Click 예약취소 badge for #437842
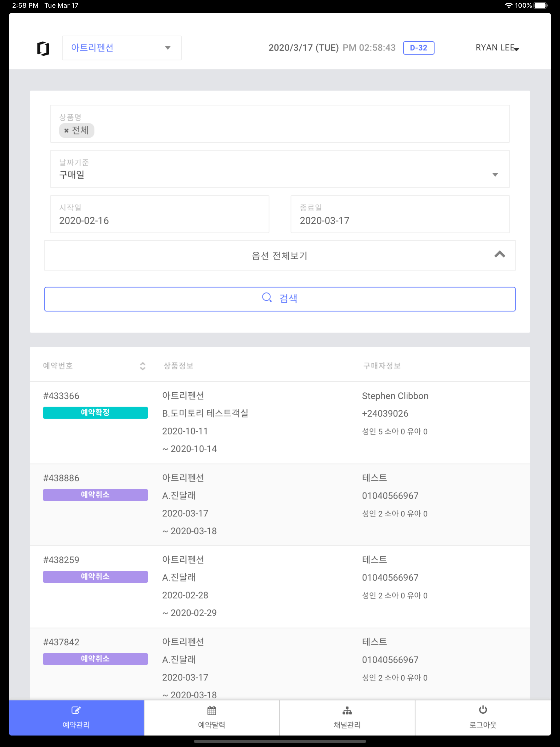Viewport: 560px width, 747px height. click(x=95, y=659)
